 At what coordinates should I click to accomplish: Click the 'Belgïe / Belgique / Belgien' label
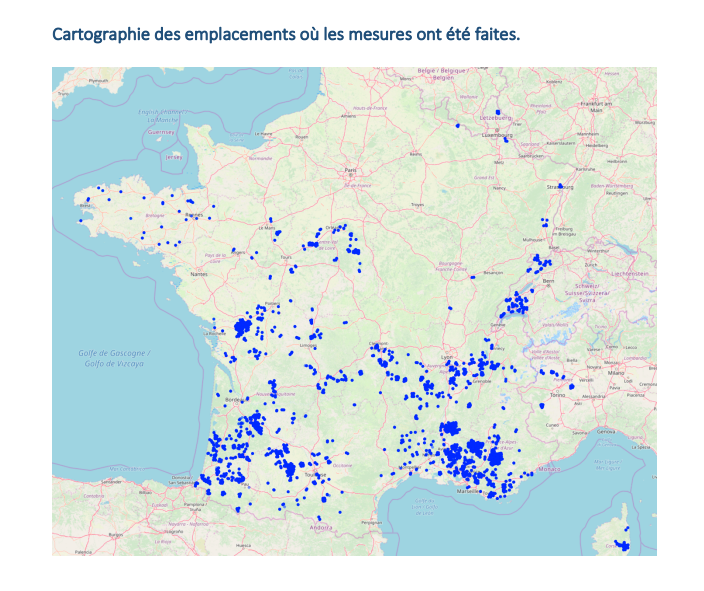tap(443, 74)
